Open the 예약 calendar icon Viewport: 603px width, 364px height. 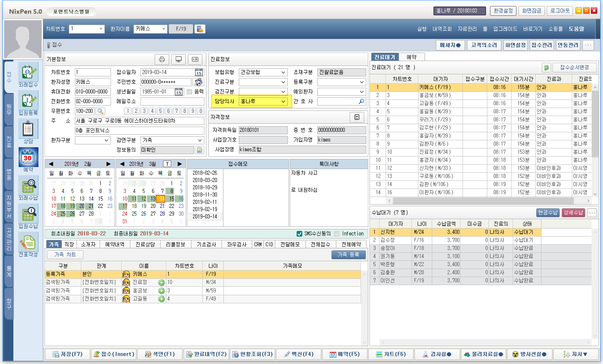pos(28,157)
